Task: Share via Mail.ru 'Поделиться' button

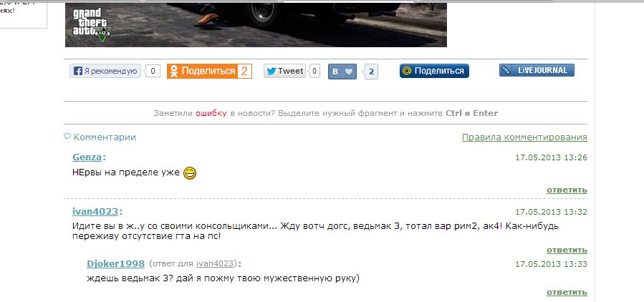Action: (434, 71)
